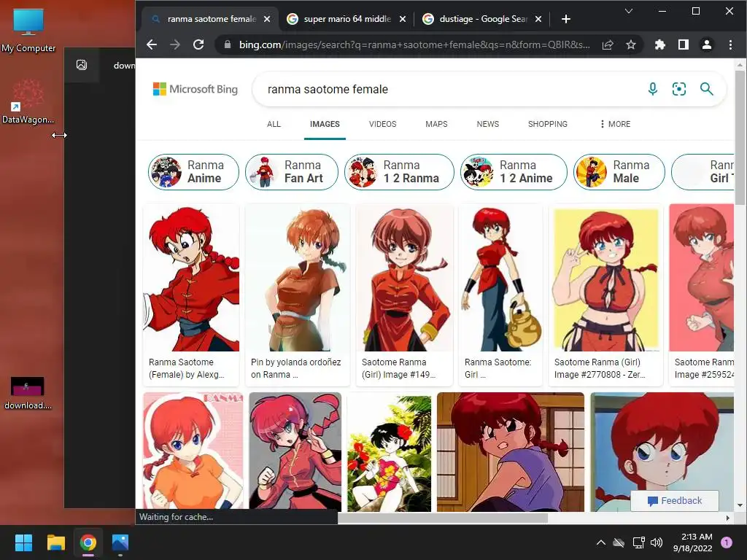Select the 'Ranma 1 2 Ranma' suggestion chip
747x560 pixels.
[399, 172]
